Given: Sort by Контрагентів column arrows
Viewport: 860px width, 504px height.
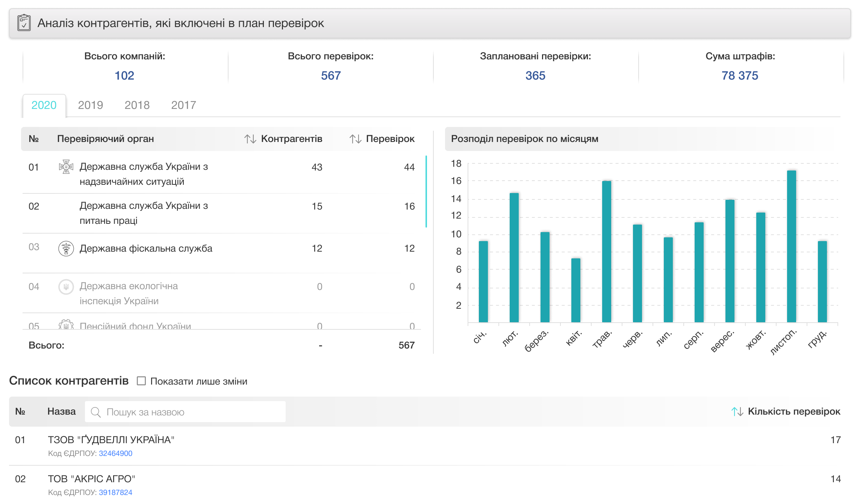Looking at the screenshot, I should 250,139.
